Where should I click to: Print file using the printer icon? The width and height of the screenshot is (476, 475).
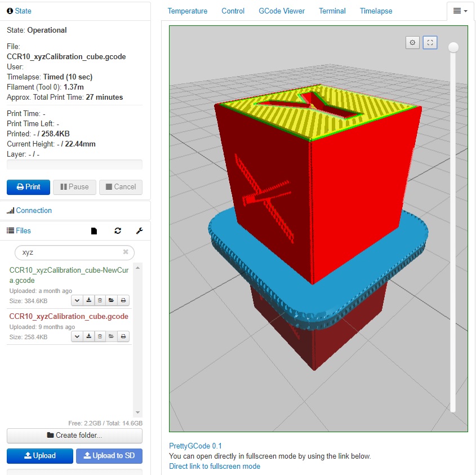tap(123, 336)
